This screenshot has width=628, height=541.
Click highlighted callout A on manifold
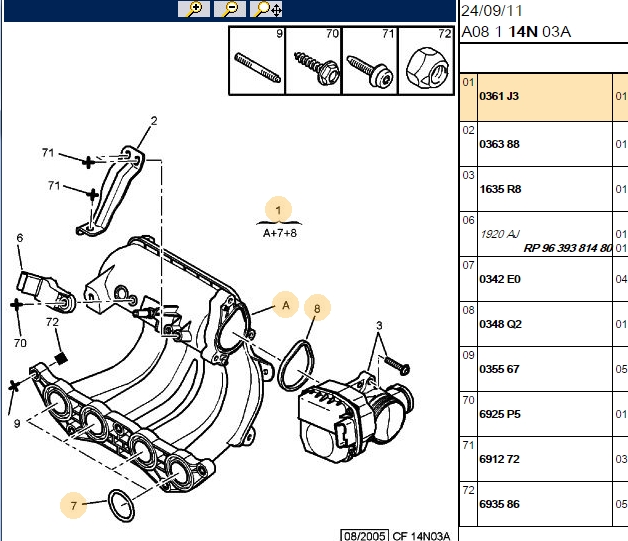tap(286, 305)
